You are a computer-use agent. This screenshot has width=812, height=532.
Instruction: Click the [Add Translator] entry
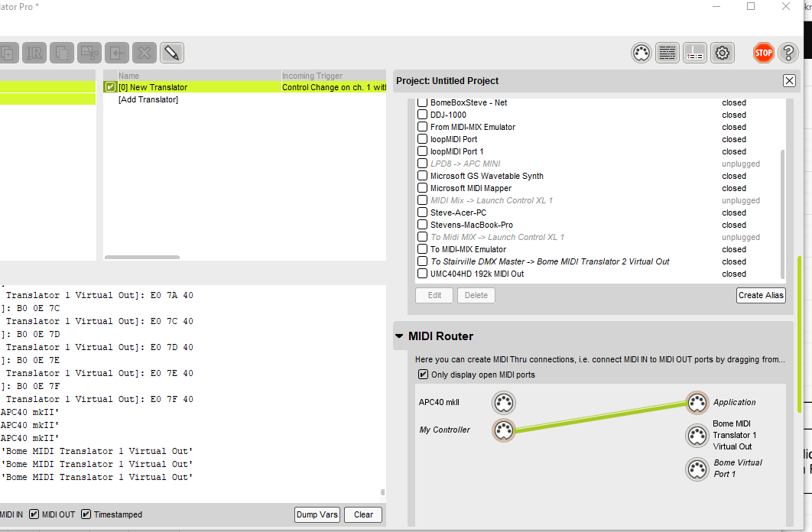coord(148,99)
